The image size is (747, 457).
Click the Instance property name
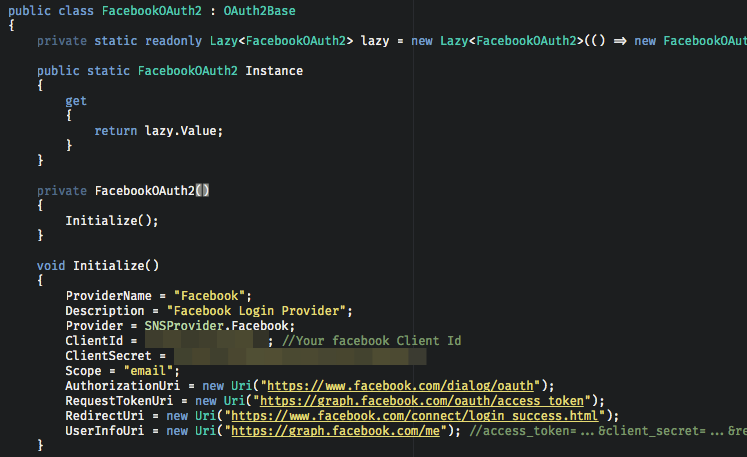point(273,71)
